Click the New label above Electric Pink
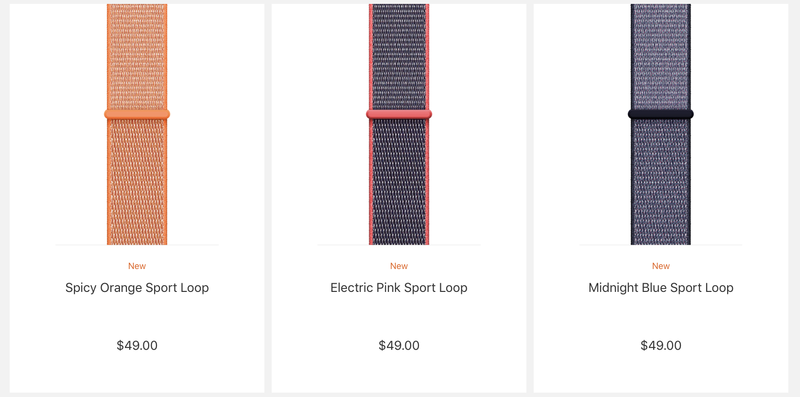This screenshot has height=397, width=800. [x=399, y=266]
